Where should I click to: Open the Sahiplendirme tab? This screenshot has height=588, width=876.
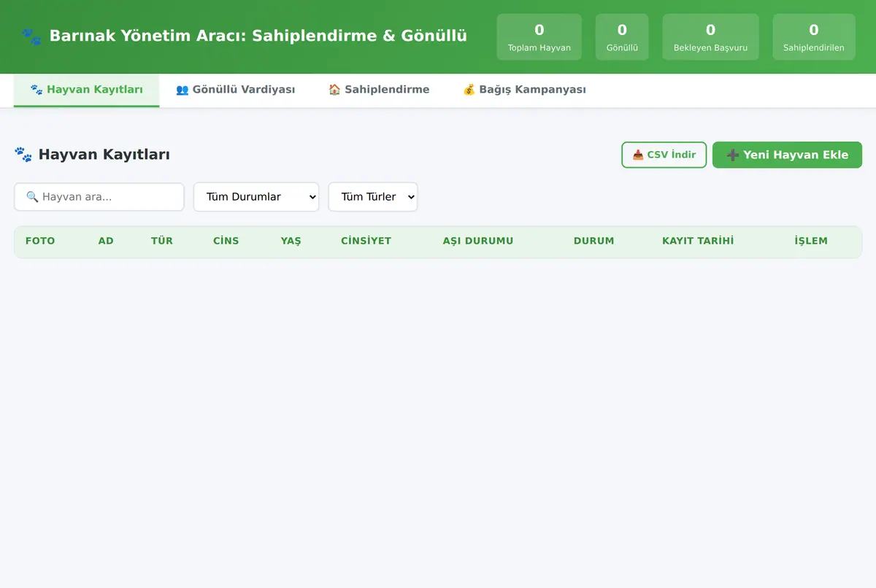pos(379,90)
